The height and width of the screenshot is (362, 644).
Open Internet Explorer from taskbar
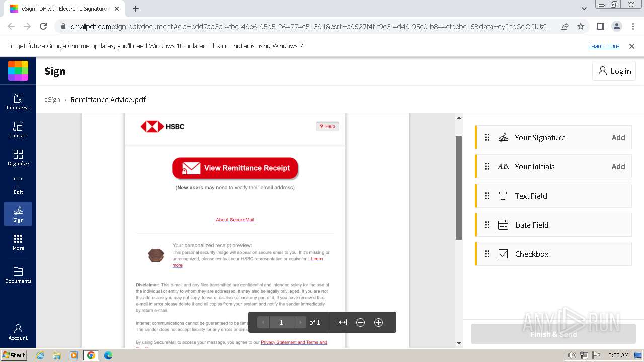click(40, 355)
